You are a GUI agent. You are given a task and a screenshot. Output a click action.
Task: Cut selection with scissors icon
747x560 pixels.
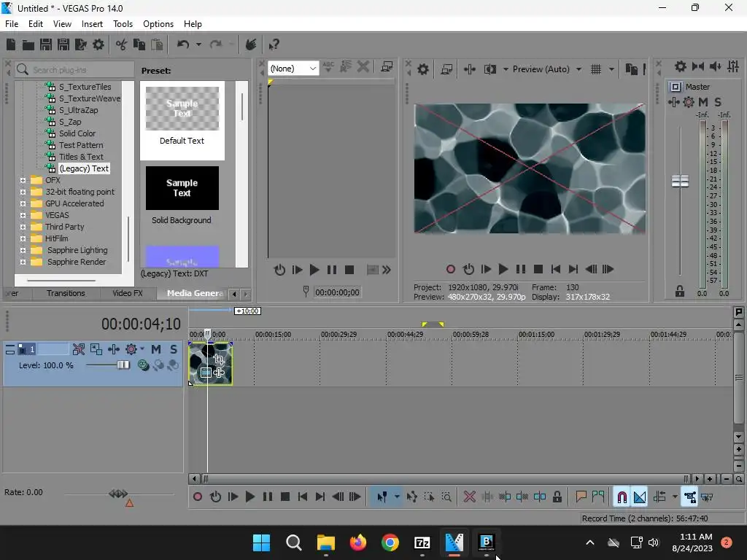pos(122,44)
